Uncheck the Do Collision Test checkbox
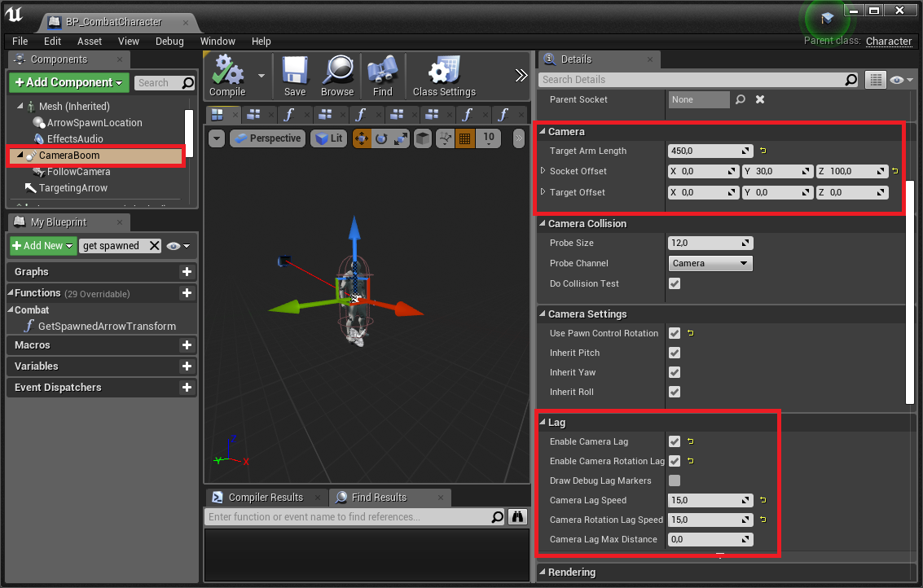This screenshot has height=588, width=923. (675, 283)
